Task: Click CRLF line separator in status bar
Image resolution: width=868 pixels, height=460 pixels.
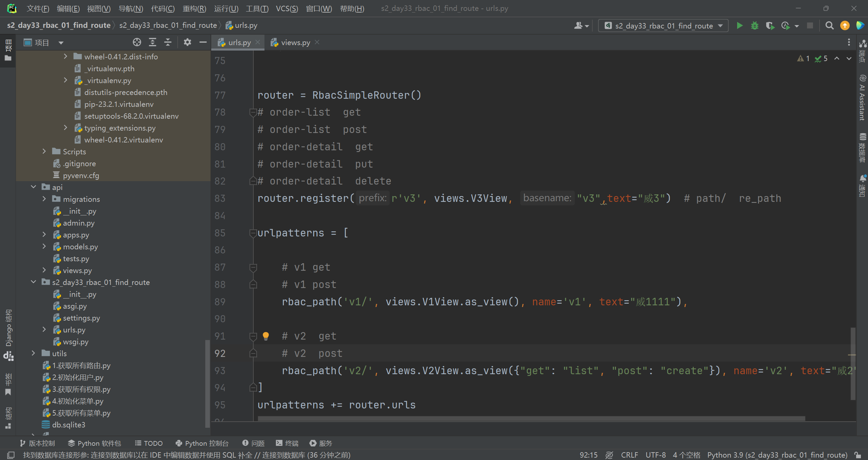Action: (x=629, y=455)
